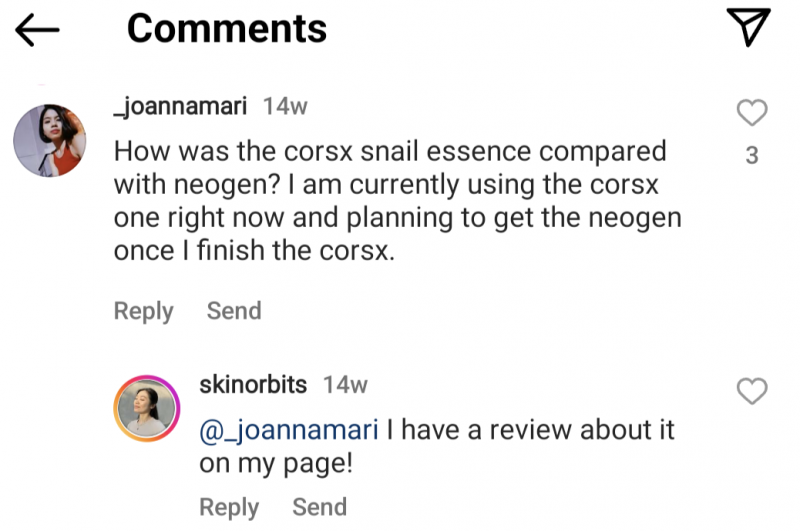Open direct messages via paper plane icon
This screenshot has width=800, height=531.
[748, 27]
